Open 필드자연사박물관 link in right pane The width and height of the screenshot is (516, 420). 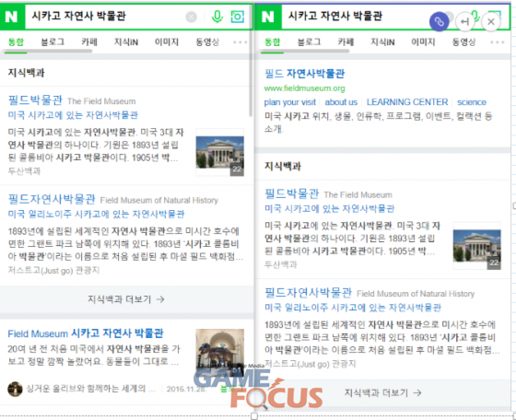[308, 292]
